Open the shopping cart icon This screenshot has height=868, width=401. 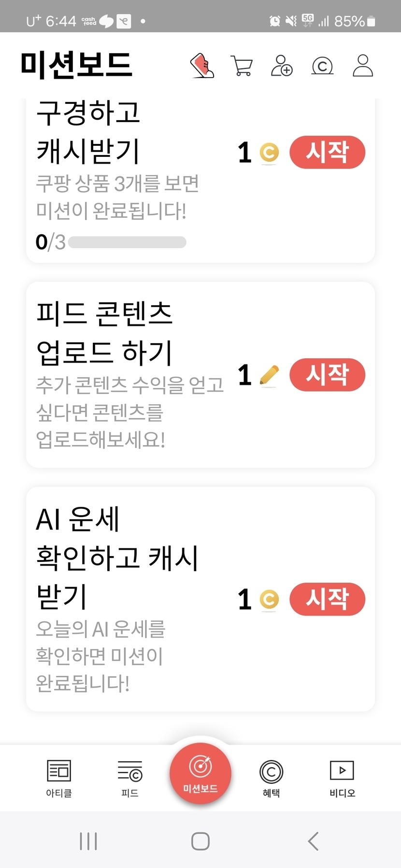point(242,66)
